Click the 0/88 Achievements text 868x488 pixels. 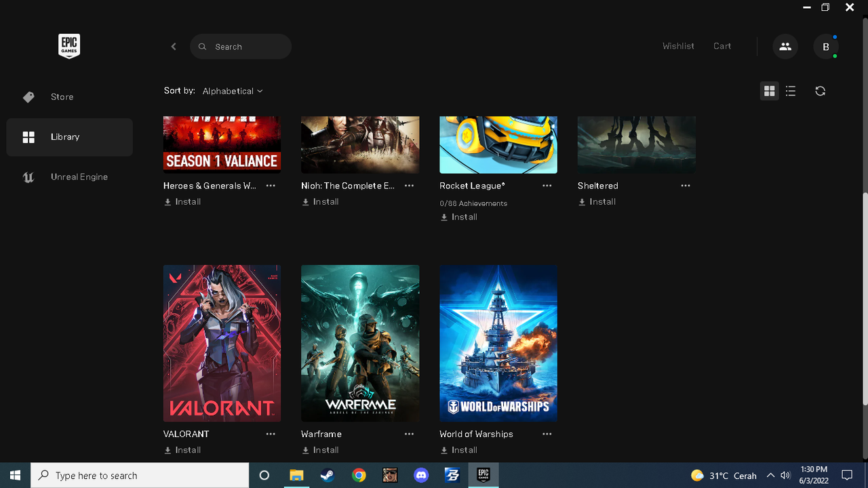click(x=473, y=203)
